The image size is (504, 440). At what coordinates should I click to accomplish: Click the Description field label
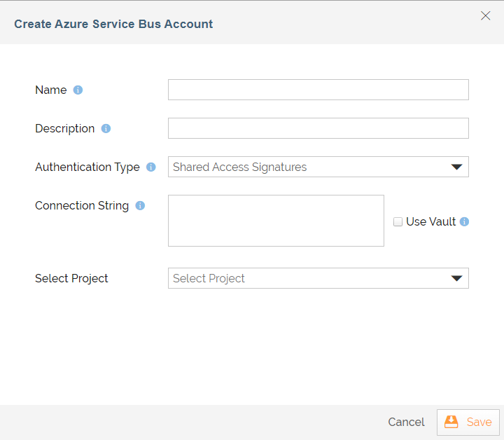pyautogui.click(x=64, y=129)
